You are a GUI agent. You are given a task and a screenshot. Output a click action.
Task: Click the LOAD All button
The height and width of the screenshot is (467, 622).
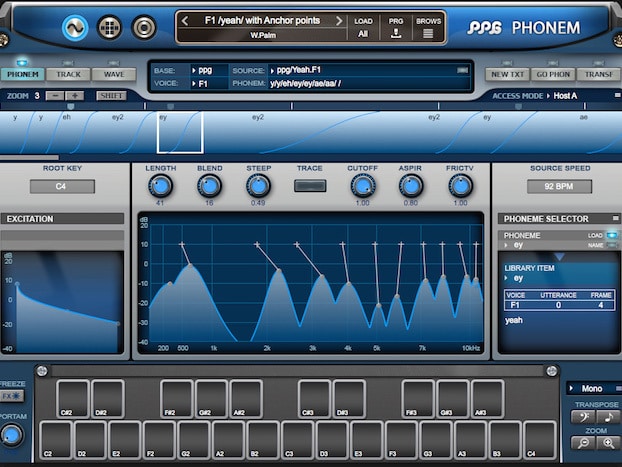coord(363,27)
